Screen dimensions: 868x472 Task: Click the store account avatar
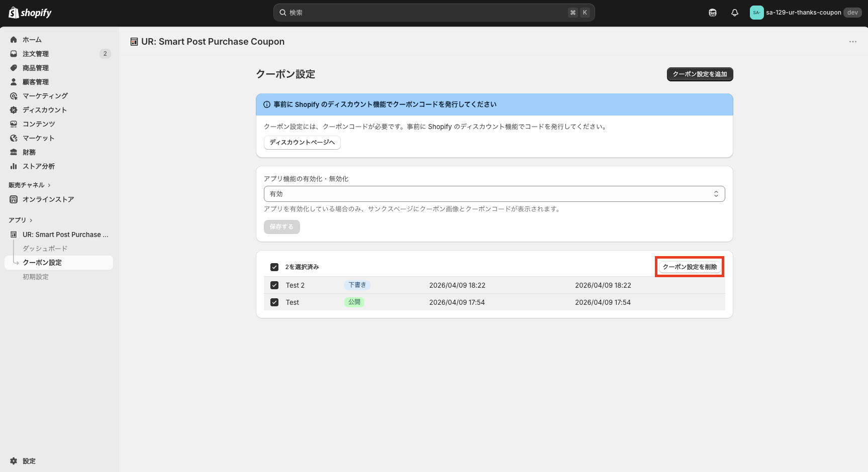[756, 13]
